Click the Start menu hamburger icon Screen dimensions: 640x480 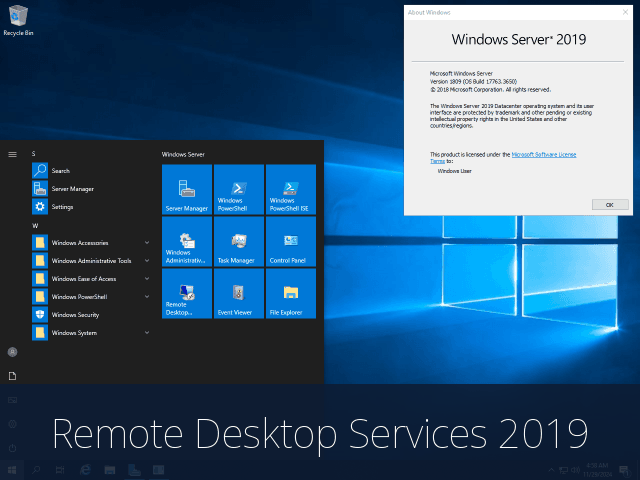pos(13,154)
